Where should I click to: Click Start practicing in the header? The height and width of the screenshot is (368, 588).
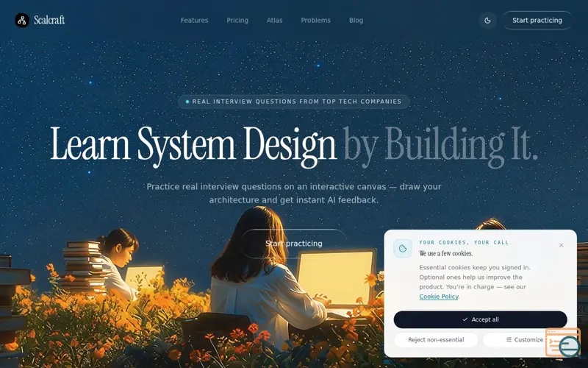537,21
